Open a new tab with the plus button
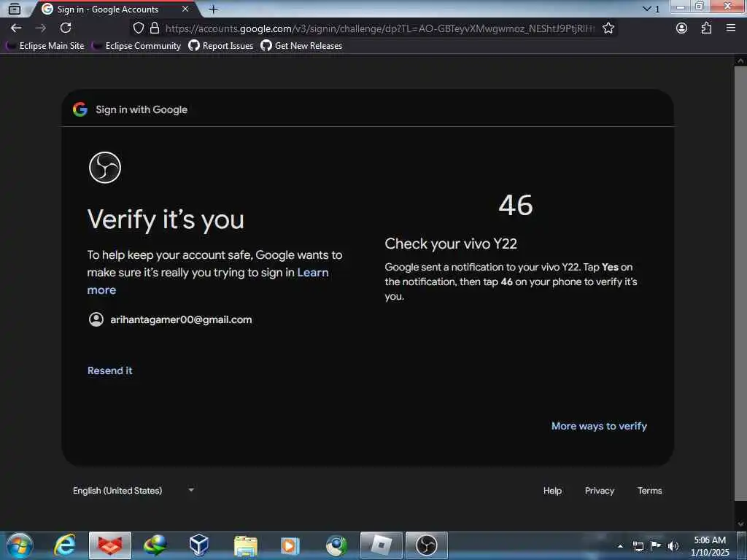The width and height of the screenshot is (747, 560). [x=214, y=9]
